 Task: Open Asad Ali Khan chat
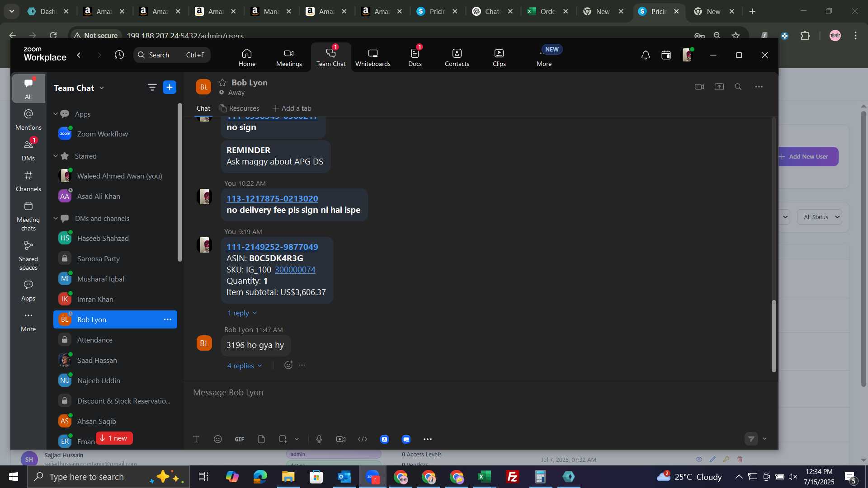115,197
